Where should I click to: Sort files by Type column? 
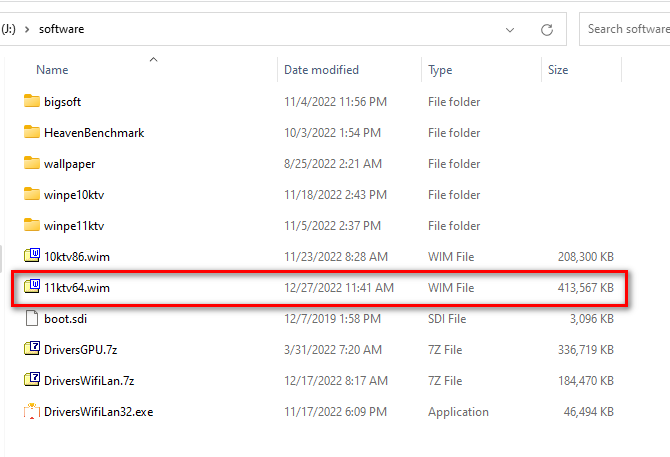click(440, 70)
